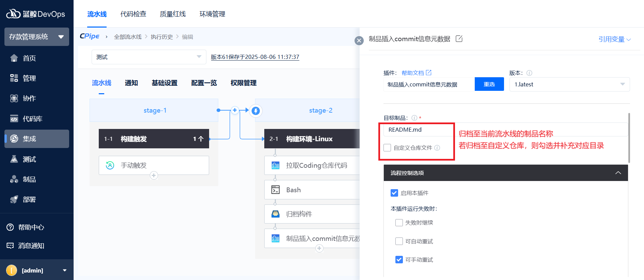
Task: Check the 失败时继续 option
Action: point(399,223)
